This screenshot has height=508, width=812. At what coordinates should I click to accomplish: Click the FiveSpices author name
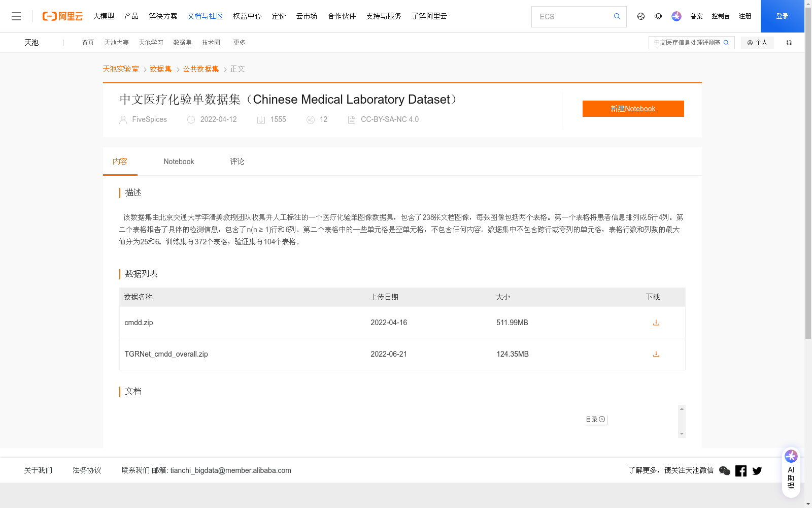[149, 119]
